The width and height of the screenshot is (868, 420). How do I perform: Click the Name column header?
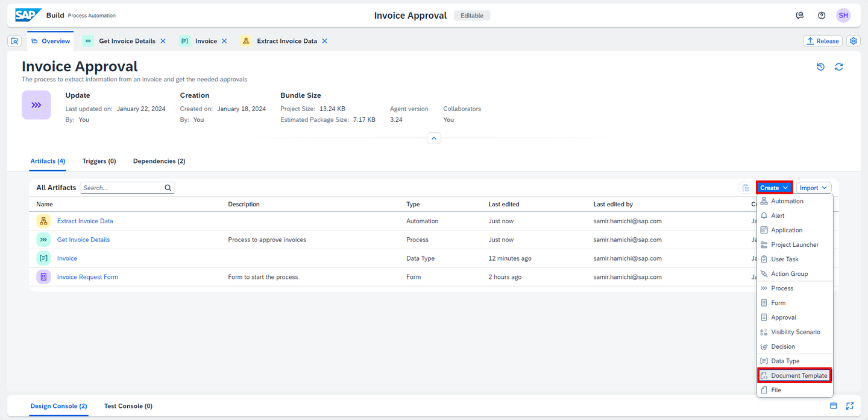click(45, 205)
